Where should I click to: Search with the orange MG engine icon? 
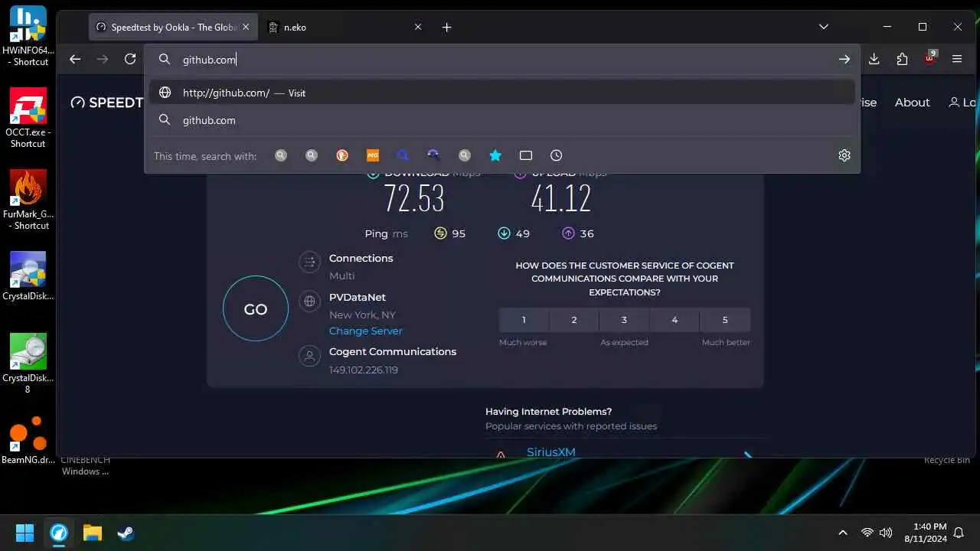tap(373, 155)
